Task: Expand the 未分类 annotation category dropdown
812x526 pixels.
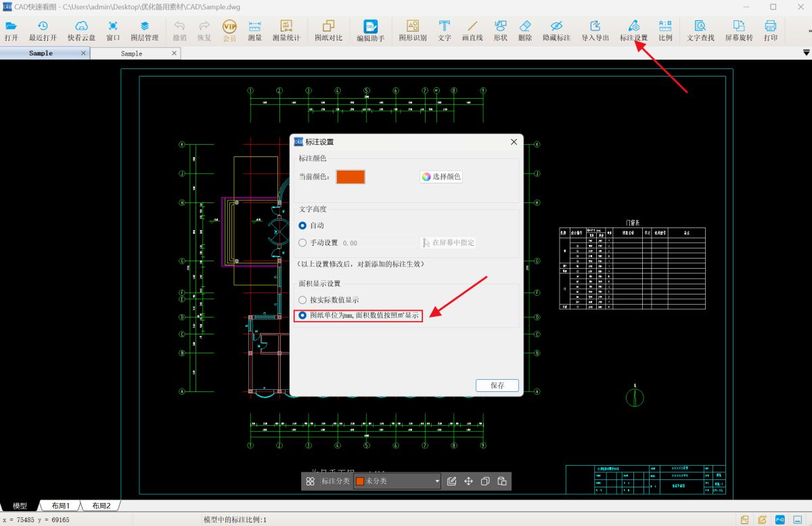Action: pos(397,481)
